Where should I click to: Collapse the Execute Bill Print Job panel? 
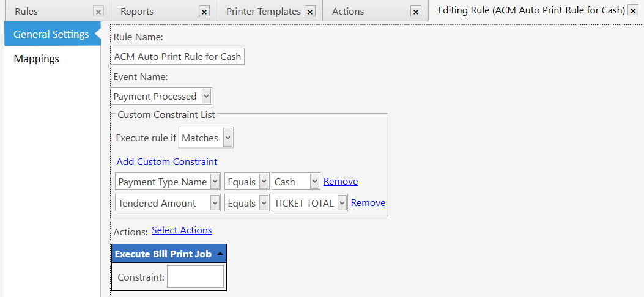point(220,254)
